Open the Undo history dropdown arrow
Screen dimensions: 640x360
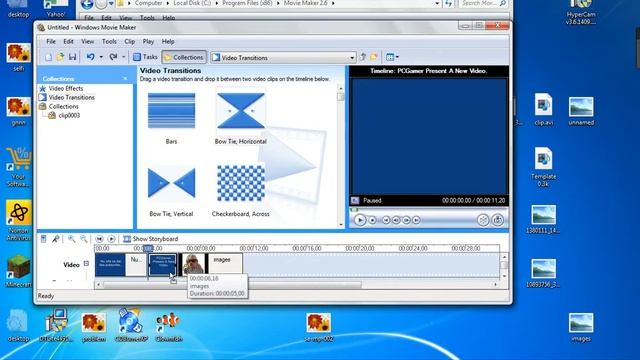pos(101,57)
